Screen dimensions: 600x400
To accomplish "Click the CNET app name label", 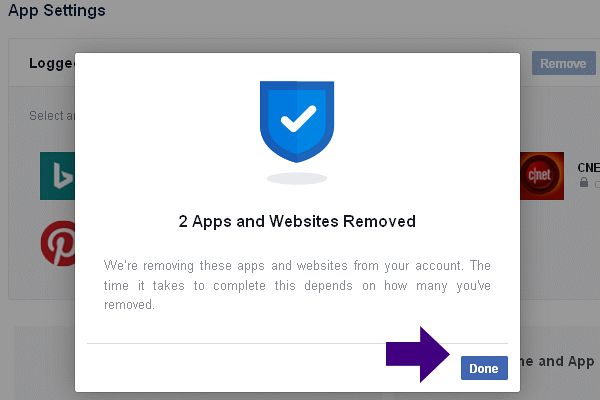I will (588, 167).
